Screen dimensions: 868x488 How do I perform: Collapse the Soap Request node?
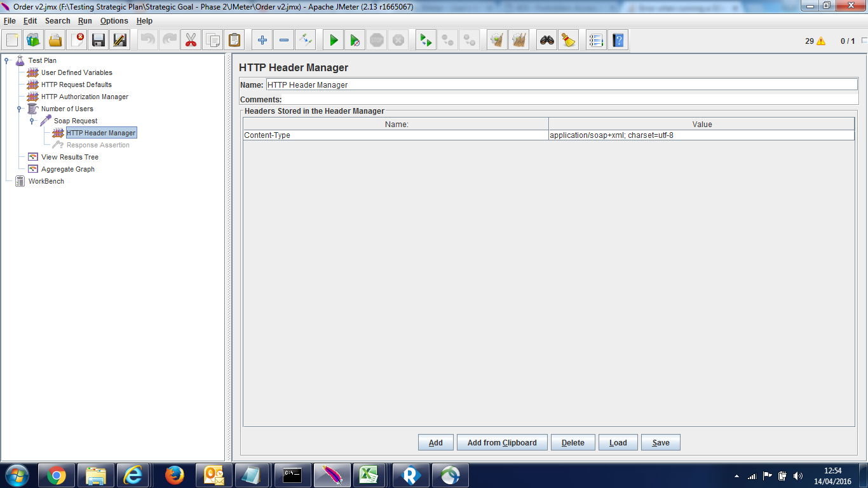click(x=32, y=121)
